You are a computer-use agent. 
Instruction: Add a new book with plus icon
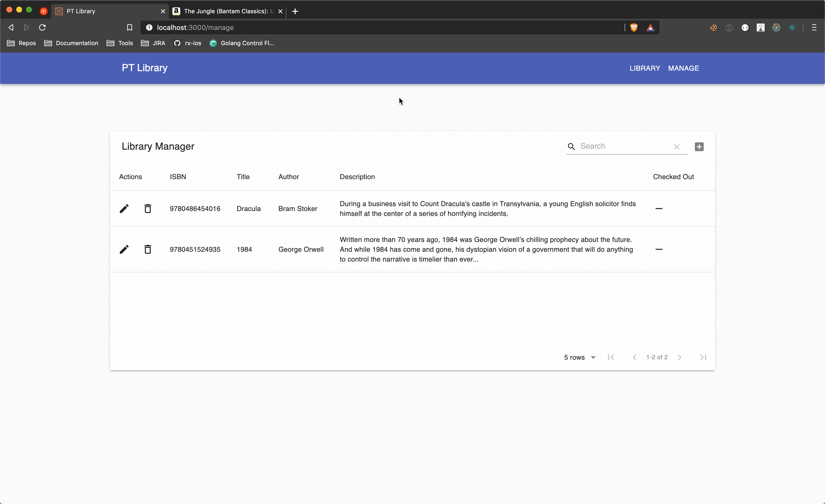click(699, 146)
